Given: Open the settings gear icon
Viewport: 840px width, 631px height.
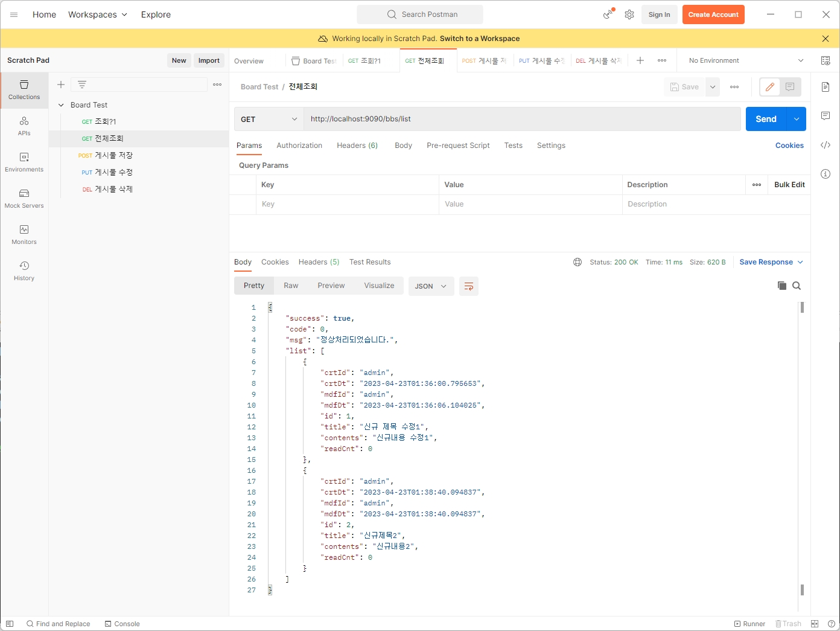Looking at the screenshot, I should 629,14.
